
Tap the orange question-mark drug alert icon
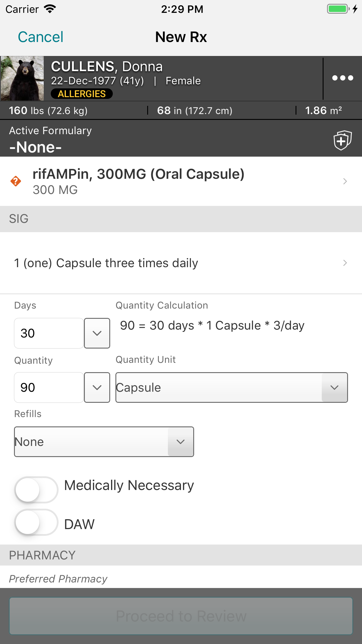pos(16,181)
